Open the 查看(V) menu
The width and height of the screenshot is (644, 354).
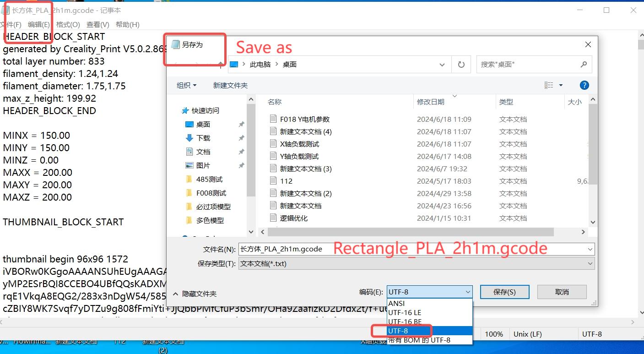(x=97, y=24)
